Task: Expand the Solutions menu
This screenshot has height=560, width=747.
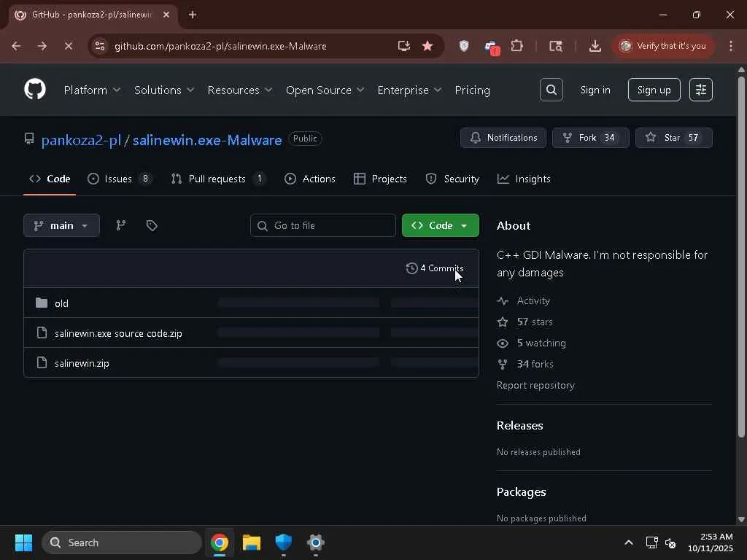Action: (x=164, y=90)
